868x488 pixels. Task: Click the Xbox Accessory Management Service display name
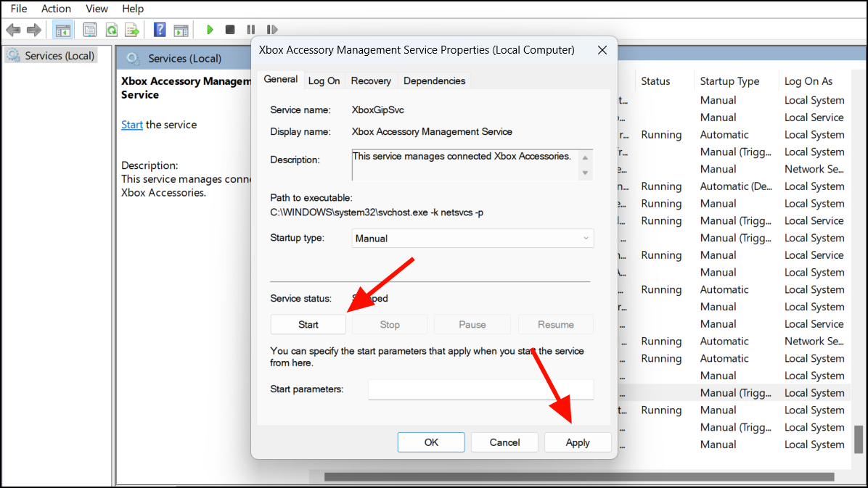pos(432,132)
